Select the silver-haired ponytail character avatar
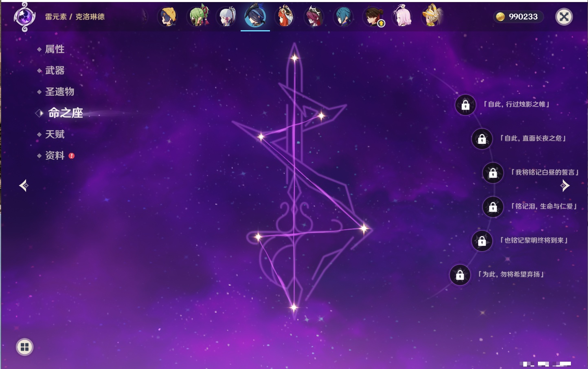 (x=226, y=17)
